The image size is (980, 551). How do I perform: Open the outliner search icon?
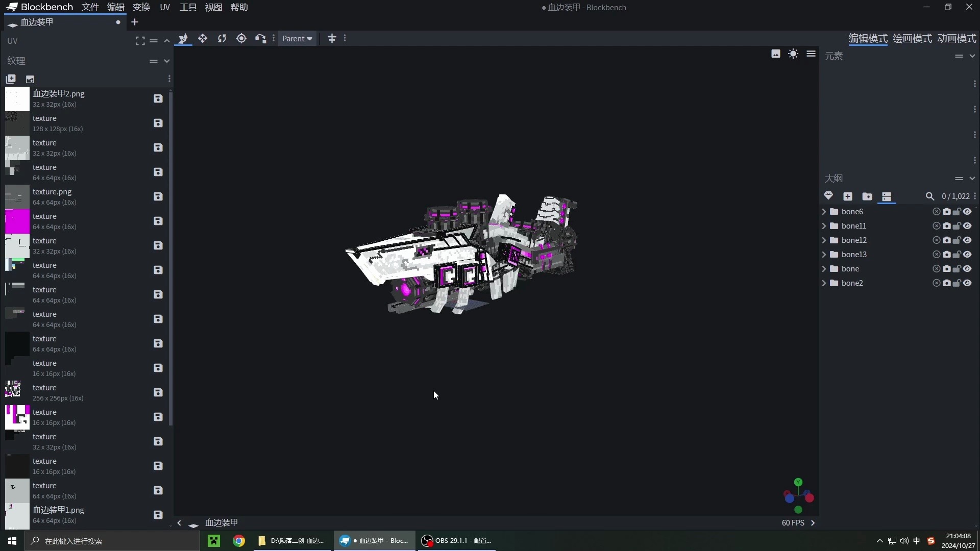929,196
